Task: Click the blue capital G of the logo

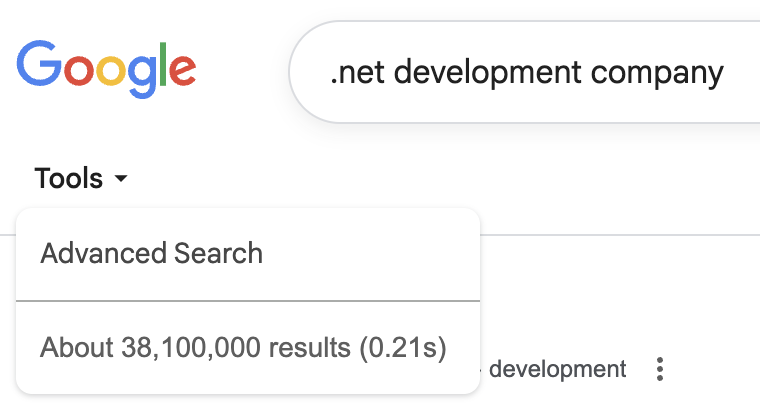Action: (39, 63)
